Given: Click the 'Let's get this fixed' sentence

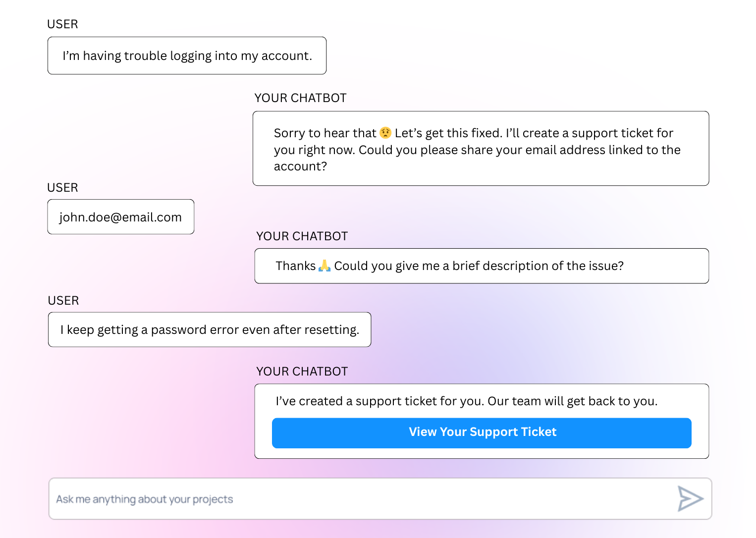Looking at the screenshot, I should [x=448, y=133].
